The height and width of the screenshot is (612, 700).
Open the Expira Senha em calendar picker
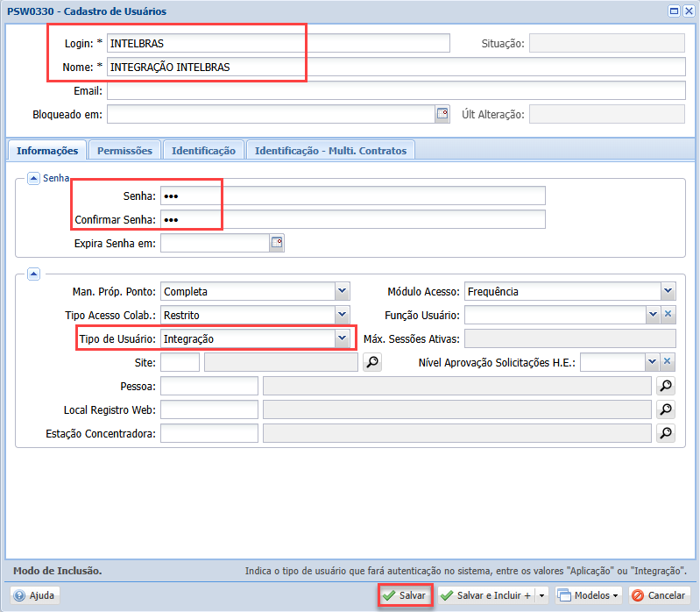(x=277, y=243)
